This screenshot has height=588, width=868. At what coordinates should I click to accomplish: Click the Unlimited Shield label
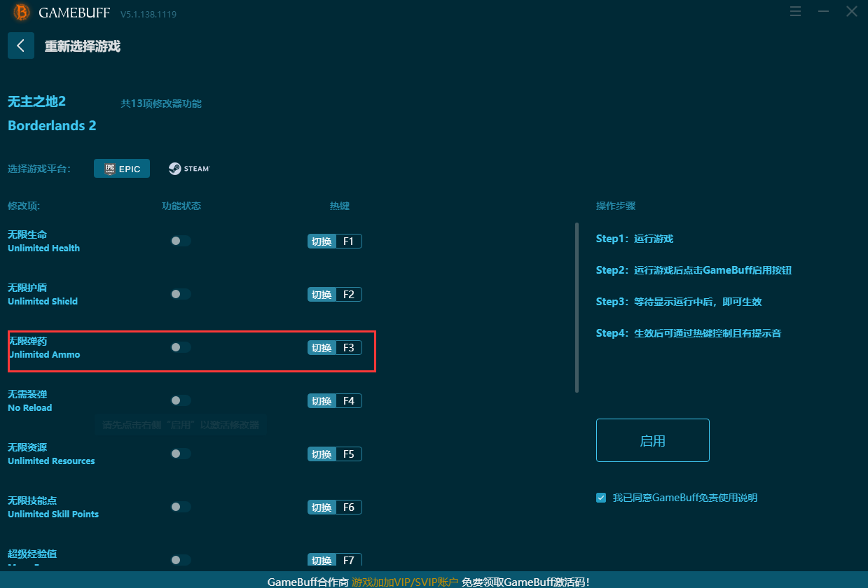pos(43,302)
